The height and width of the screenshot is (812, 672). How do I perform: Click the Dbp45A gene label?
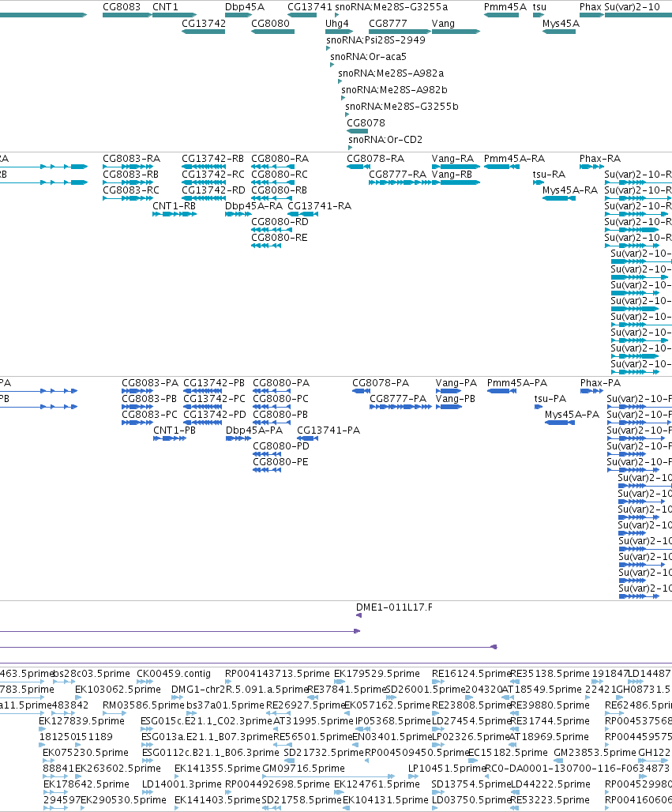pos(244,7)
